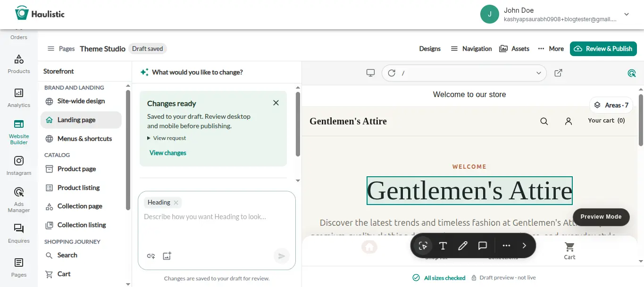This screenshot has width=644, height=287.
Task: Click the desktop device preview icon
Action: pos(371,73)
